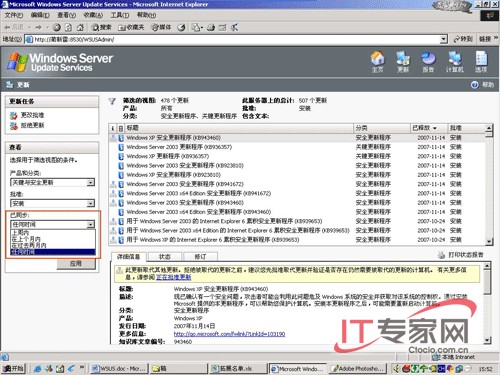Select the row 用于 Windows XP 的 Internet Explorer 6 (KB939653)
Viewport: 500px width, 375px height.
click(x=297, y=240)
